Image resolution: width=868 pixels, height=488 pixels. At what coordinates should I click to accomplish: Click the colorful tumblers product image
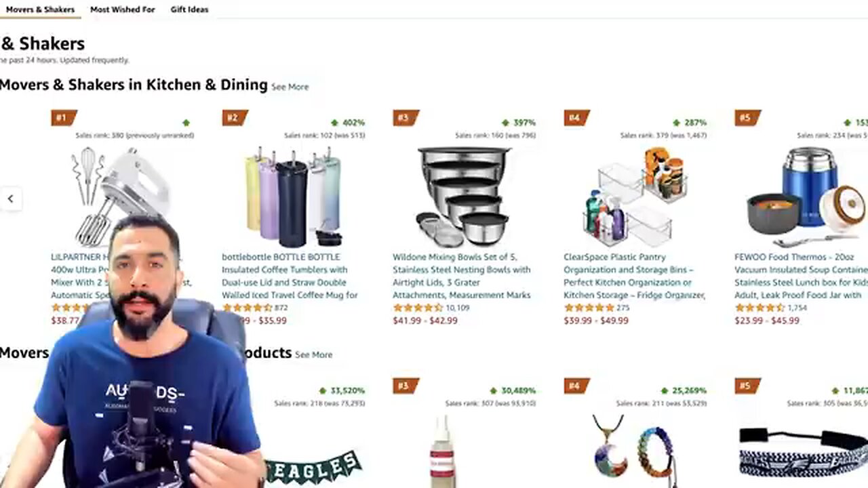pyautogui.click(x=293, y=197)
